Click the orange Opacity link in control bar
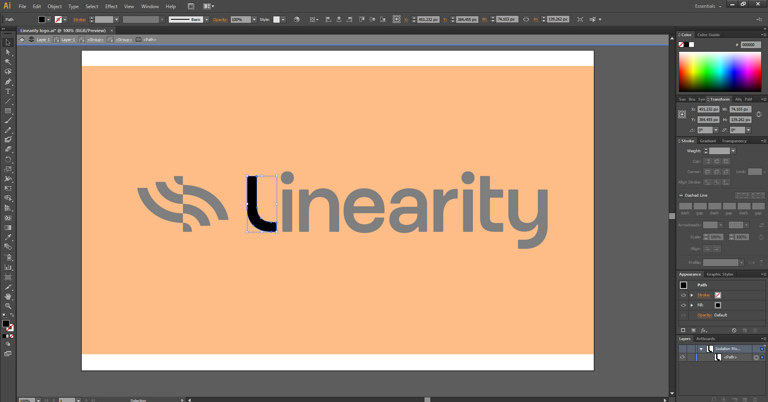The image size is (768, 402). [x=220, y=20]
